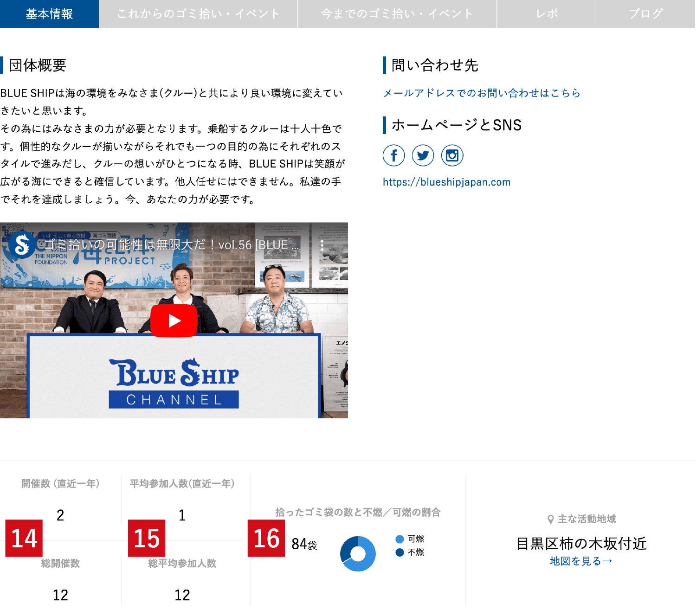696x616 pixels.
Task: Click the location pin beside 主な活動地域
Action: tap(550, 519)
